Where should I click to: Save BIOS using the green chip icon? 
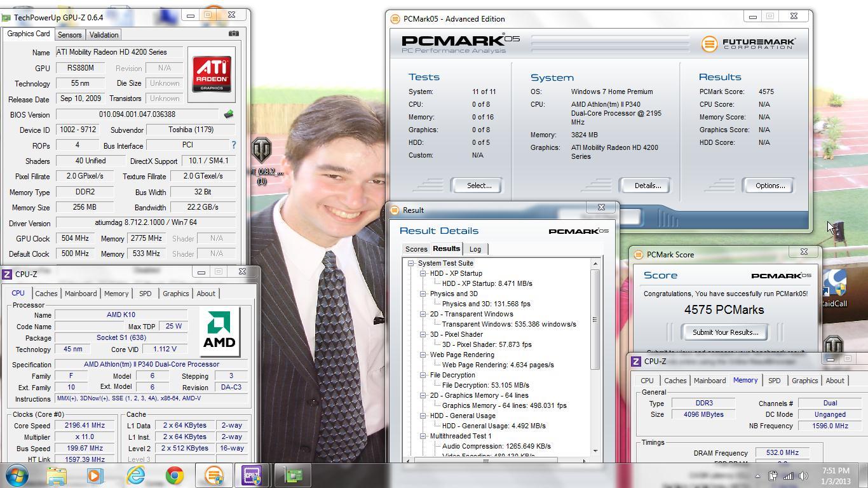(x=229, y=114)
